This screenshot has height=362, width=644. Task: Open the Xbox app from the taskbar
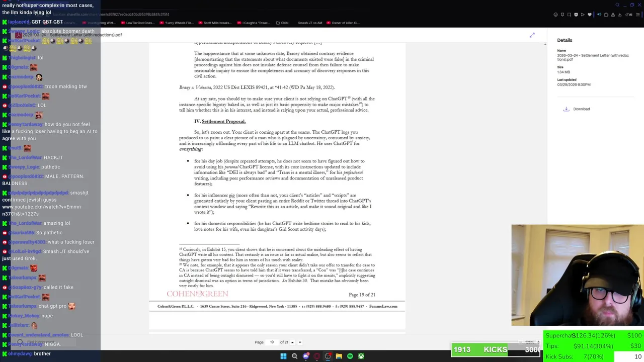pyautogui.click(x=361, y=356)
